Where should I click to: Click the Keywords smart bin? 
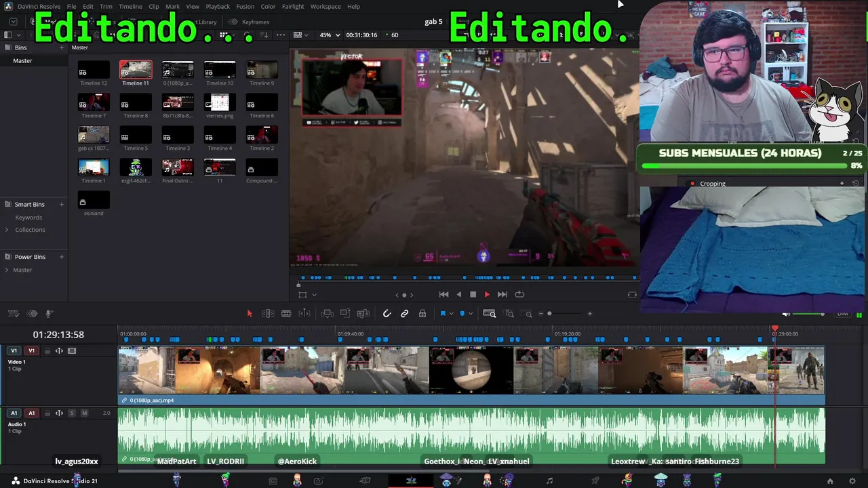[x=28, y=218]
